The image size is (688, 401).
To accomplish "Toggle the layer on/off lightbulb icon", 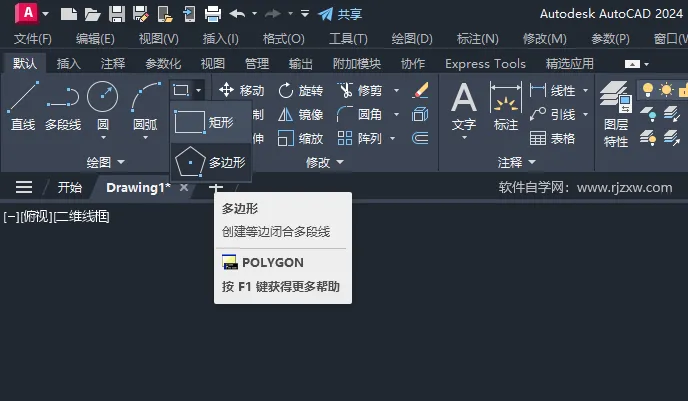I will [648, 90].
